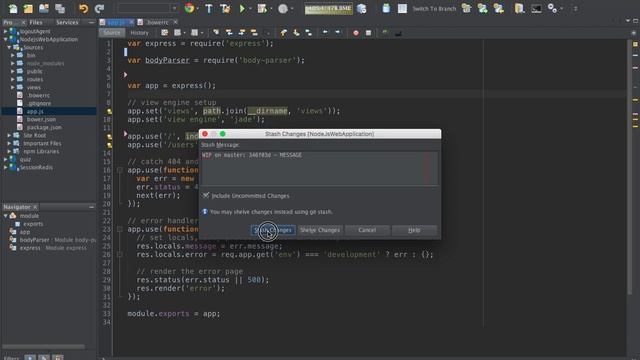Viewport: 640px width, 360px height.
Task: Select bodyParser in Navigator panel
Action: [34, 240]
